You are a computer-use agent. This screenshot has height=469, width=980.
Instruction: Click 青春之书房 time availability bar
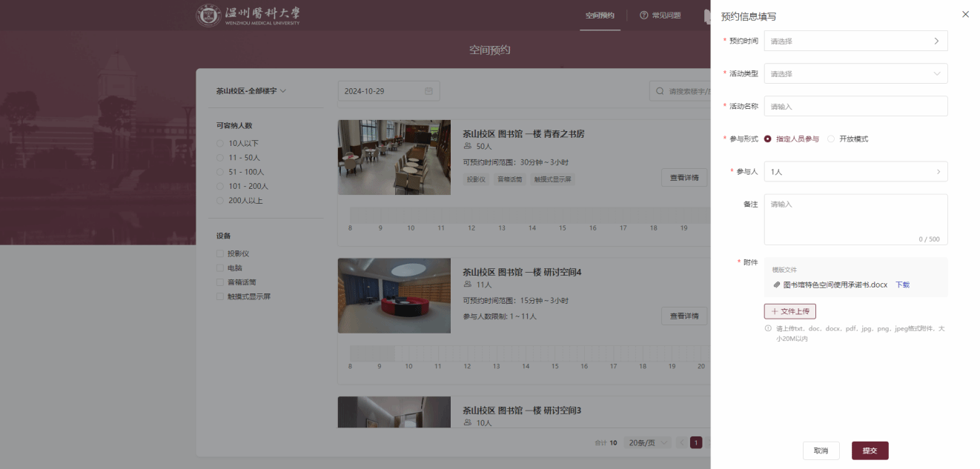[529, 215]
